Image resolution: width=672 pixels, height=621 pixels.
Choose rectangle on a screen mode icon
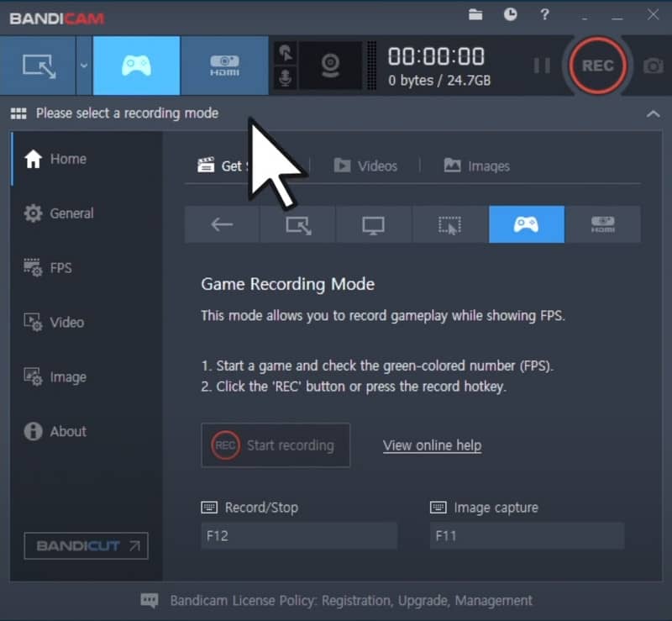(298, 224)
